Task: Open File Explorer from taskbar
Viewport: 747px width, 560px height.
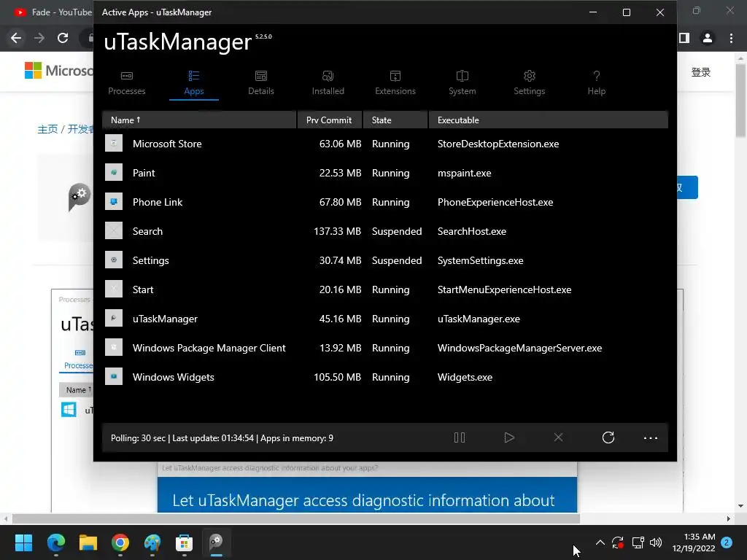Action: [88, 542]
